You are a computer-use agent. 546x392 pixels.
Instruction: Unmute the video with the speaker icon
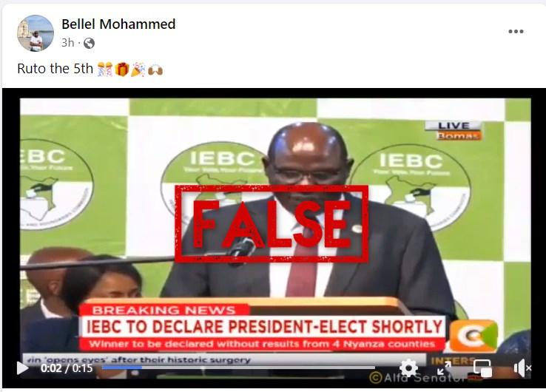pos(522,368)
